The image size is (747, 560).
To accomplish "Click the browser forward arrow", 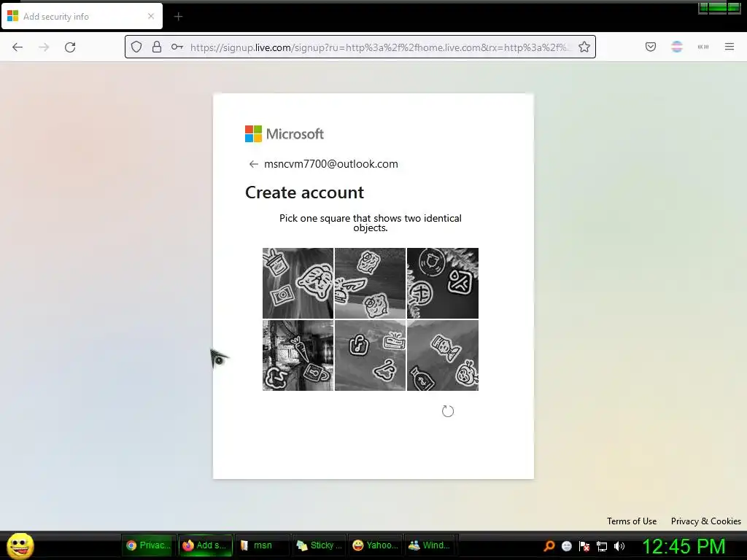I will pyautogui.click(x=44, y=47).
